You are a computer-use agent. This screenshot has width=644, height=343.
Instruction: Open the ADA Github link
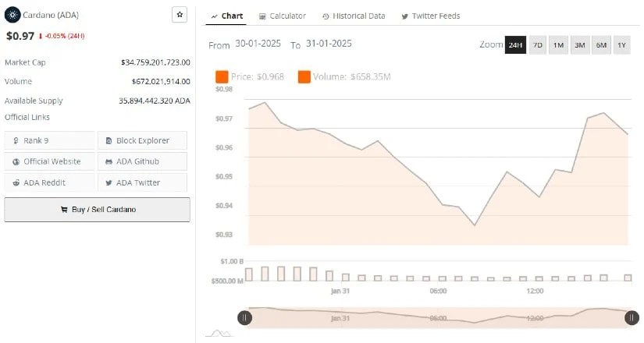142,161
